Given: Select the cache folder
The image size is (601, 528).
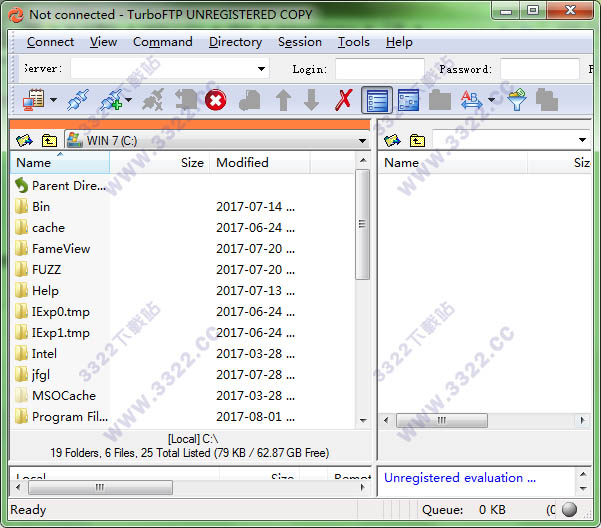Looking at the screenshot, I should pyautogui.click(x=40, y=228).
